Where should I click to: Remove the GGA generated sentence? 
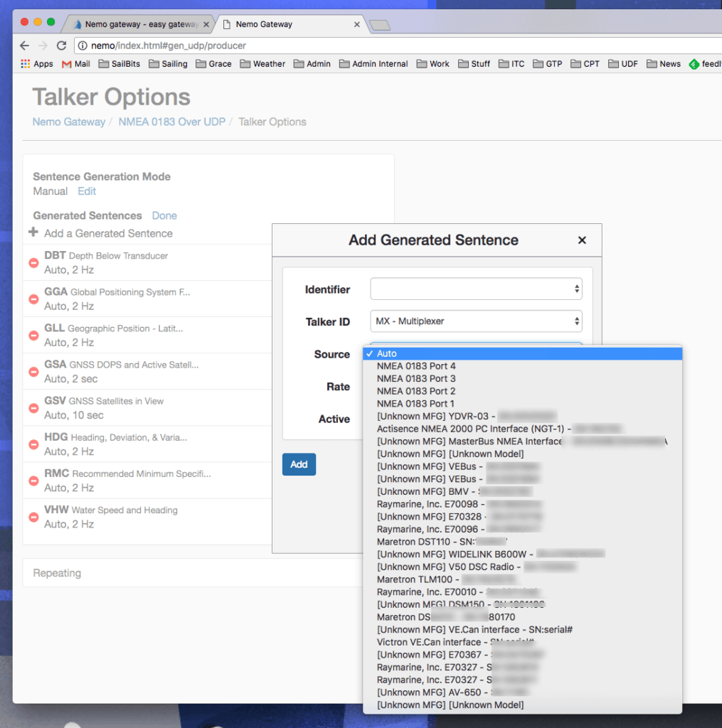tap(33, 299)
